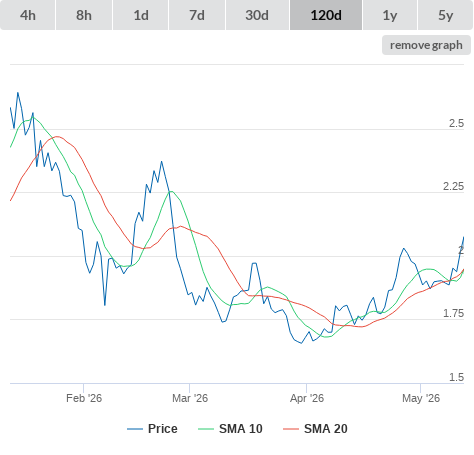This screenshot has width=474, height=455.
Task: Choose the 1d time range tab
Action: point(141,15)
